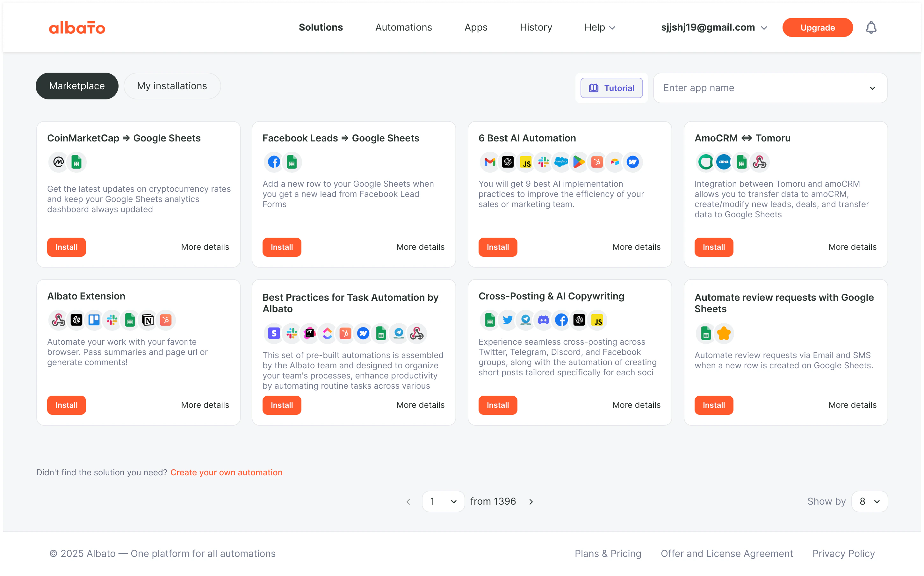Click Create your own automation link
Viewport: 924px width, 576px height.
click(226, 473)
